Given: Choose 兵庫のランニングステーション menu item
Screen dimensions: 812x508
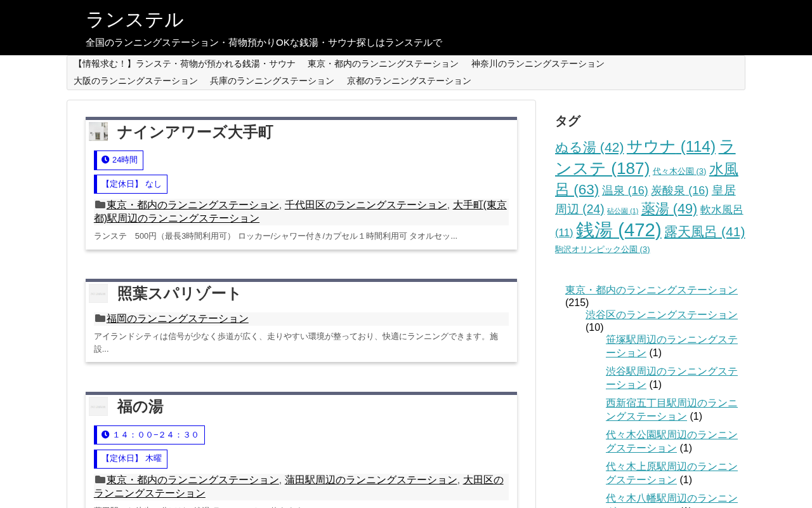Looking at the screenshot, I should click(272, 81).
